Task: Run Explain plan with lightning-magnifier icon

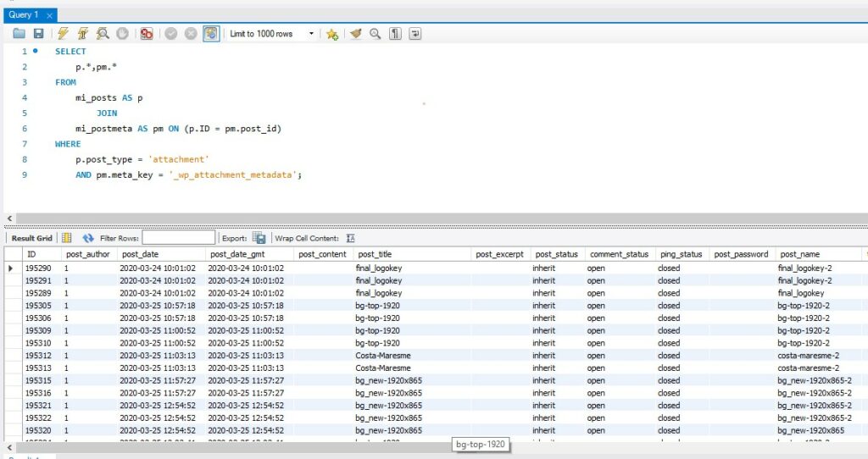Action: [103, 34]
